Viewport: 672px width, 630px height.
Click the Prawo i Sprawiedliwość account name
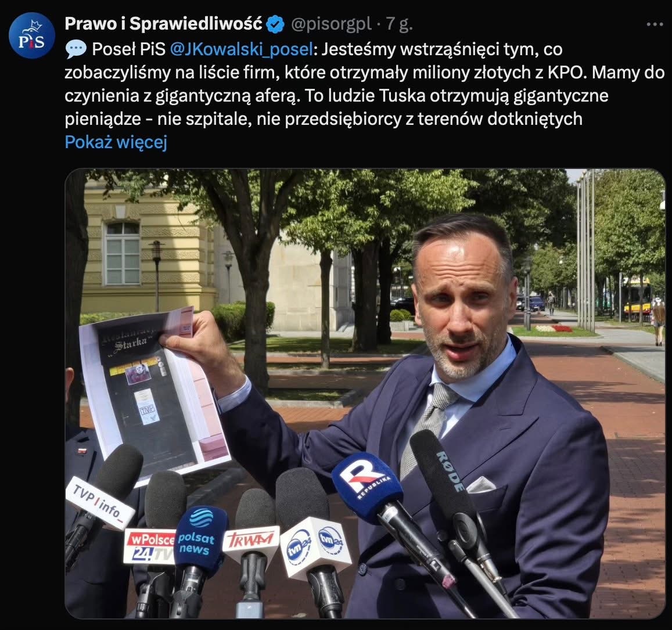click(163, 24)
